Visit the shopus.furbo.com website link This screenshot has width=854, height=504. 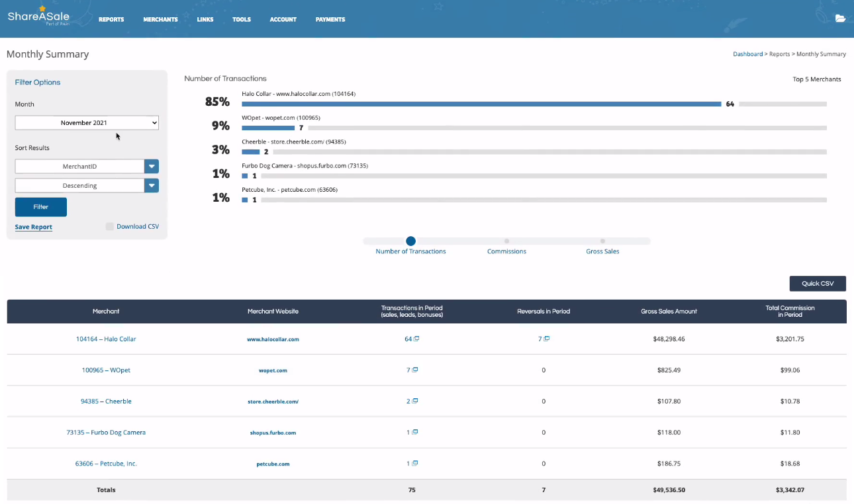[x=273, y=433]
